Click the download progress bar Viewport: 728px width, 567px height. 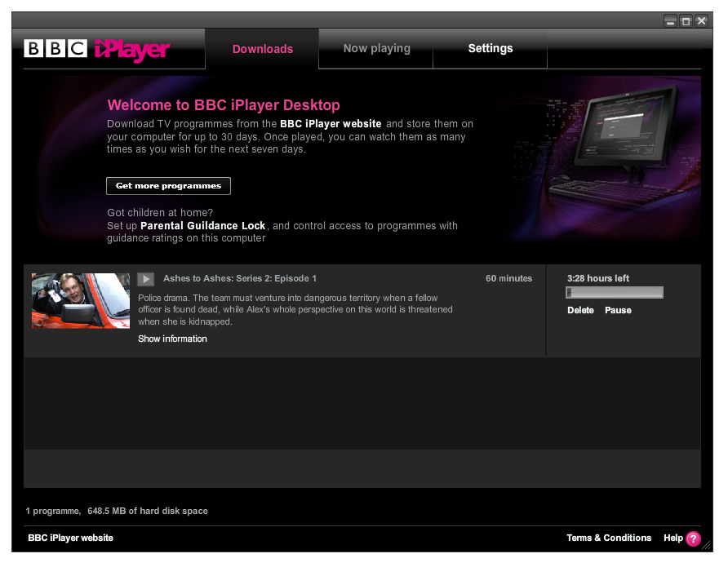[x=615, y=292]
